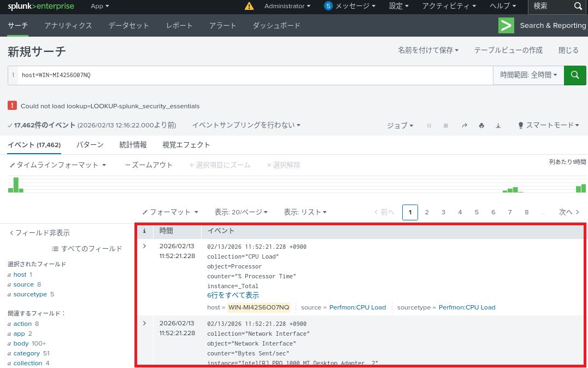
Task: Click the magnifier in top search box
Action: click(578, 6)
